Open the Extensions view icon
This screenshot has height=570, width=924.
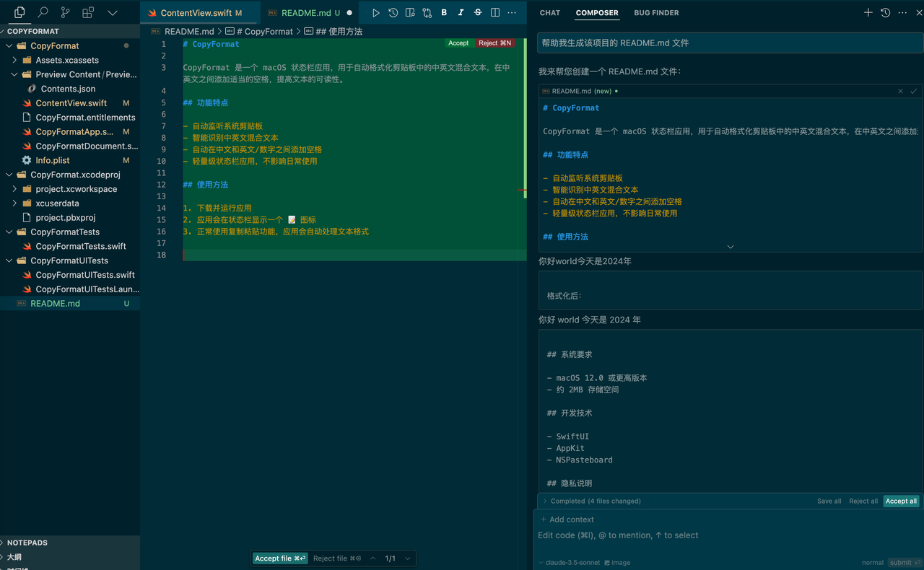click(x=88, y=12)
